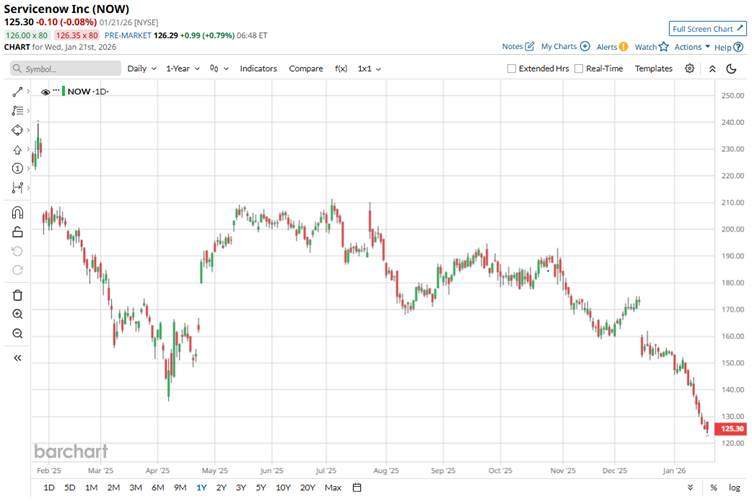The width and height of the screenshot is (752, 502).
Task: Open chart settings gear
Action: coord(690,68)
